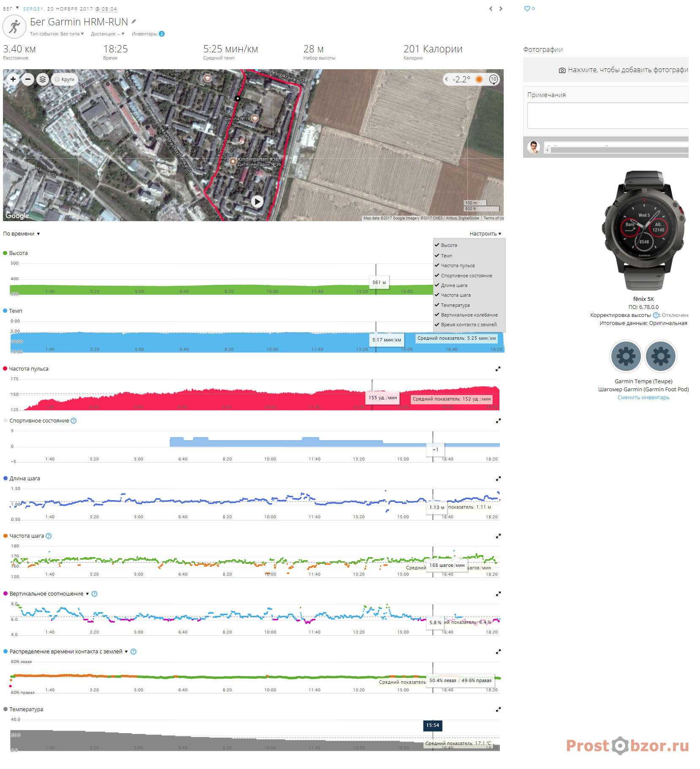Expand the heart rate chart fullscreen
Image resolution: width=700 pixels, height=769 pixels.
(x=498, y=369)
